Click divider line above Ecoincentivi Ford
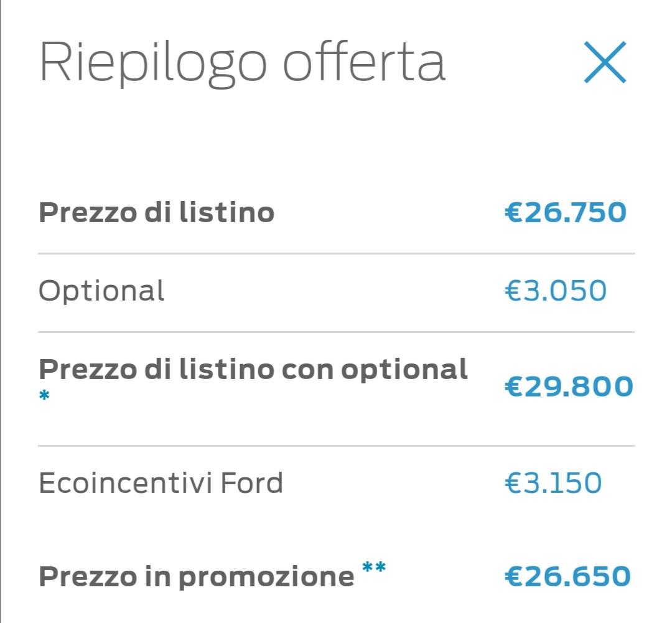The width and height of the screenshot is (672, 623). point(337,446)
